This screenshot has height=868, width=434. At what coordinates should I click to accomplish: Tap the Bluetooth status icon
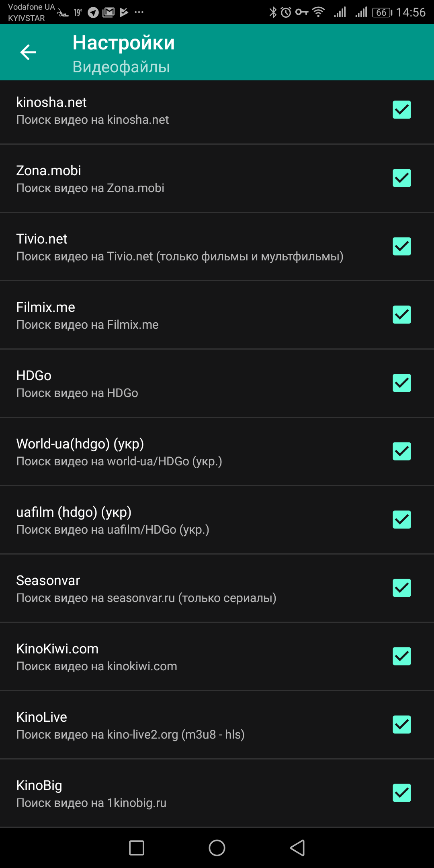(273, 12)
